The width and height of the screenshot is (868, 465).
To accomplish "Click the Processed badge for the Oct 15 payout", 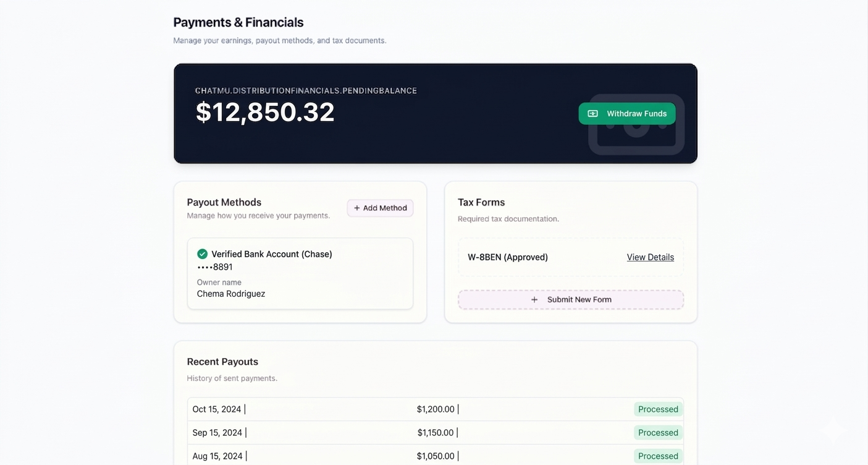I will point(658,409).
